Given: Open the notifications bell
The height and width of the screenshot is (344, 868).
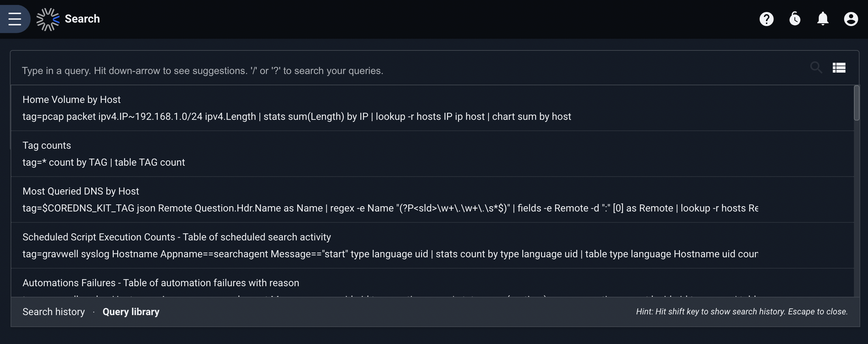Looking at the screenshot, I should (x=823, y=19).
